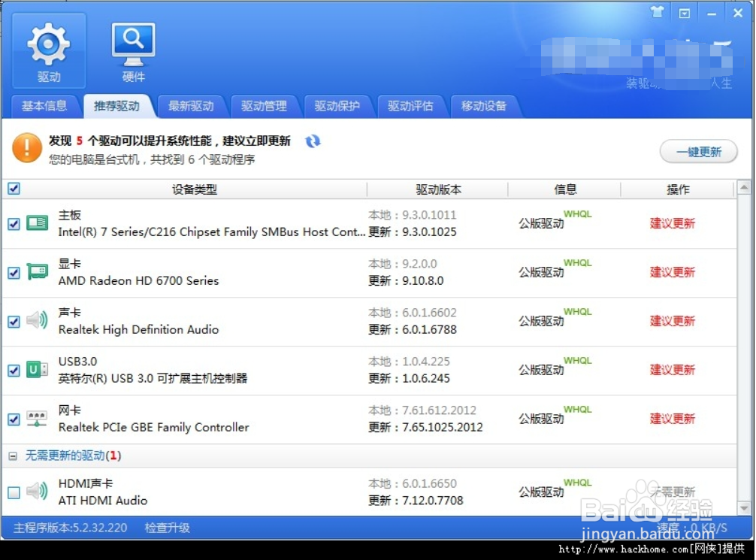Sort by the 驱动版本 column header
Screen dimensions: 756x560
(438, 189)
